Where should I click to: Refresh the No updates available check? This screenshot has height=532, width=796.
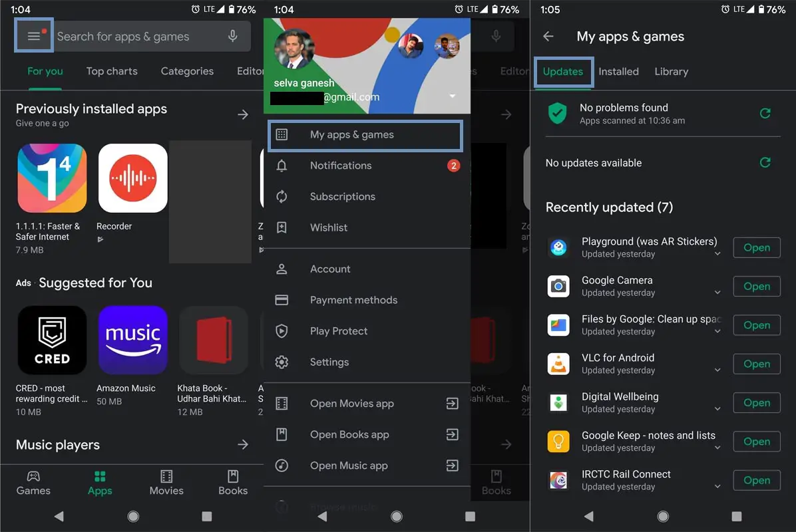tap(765, 162)
